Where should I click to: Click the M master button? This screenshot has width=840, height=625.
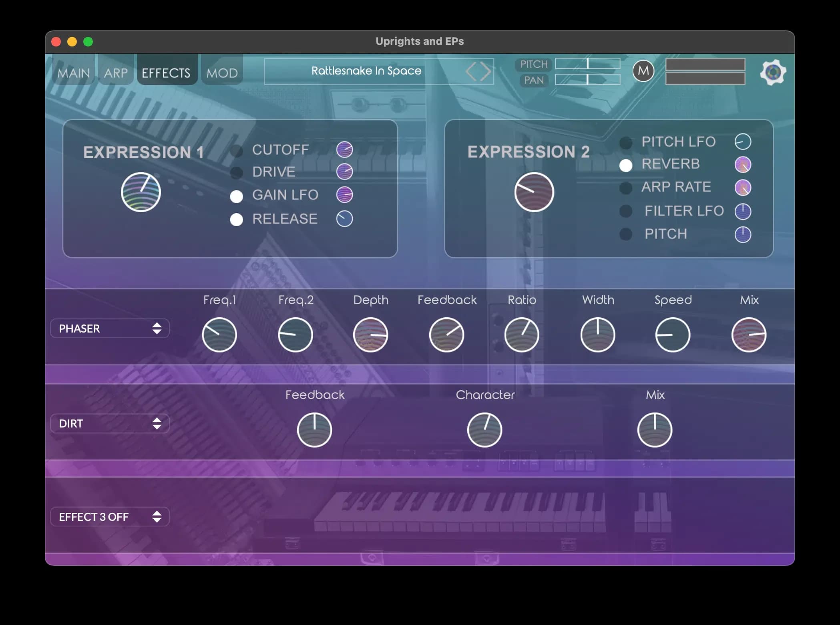[643, 71]
